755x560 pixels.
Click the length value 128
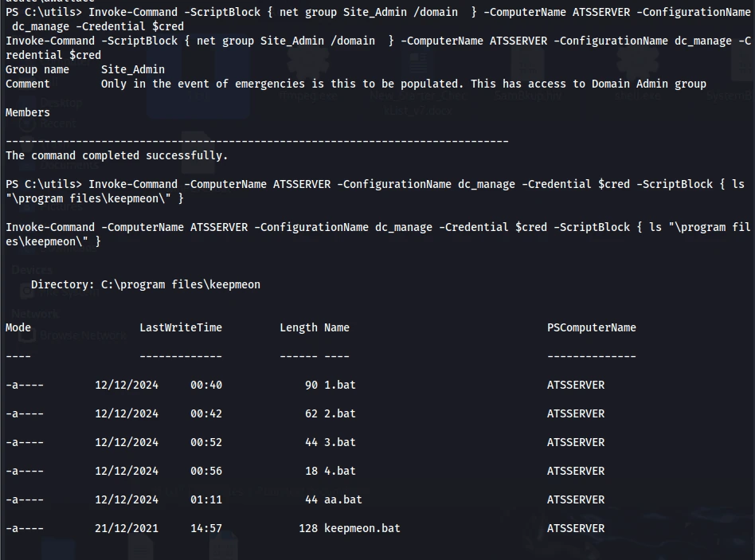(308, 529)
